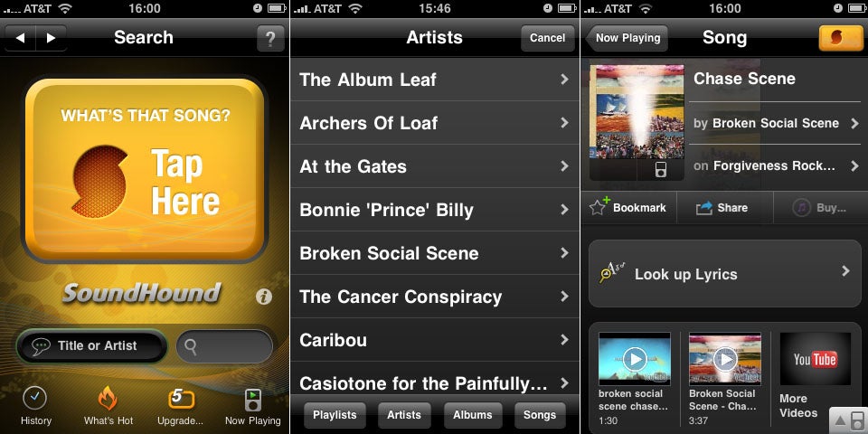Go back with left arrow

(x=20, y=38)
